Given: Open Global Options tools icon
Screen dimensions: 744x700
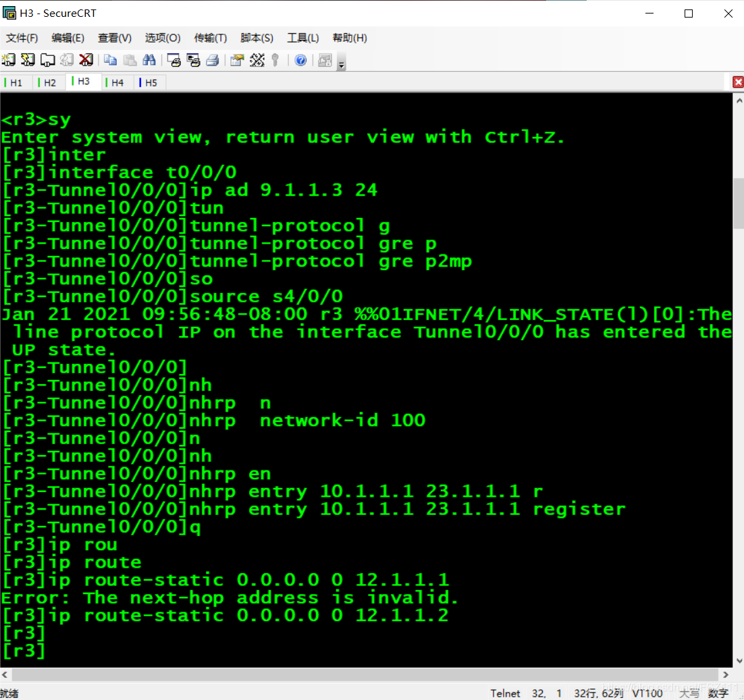Looking at the screenshot, I should tap(257, 60).
